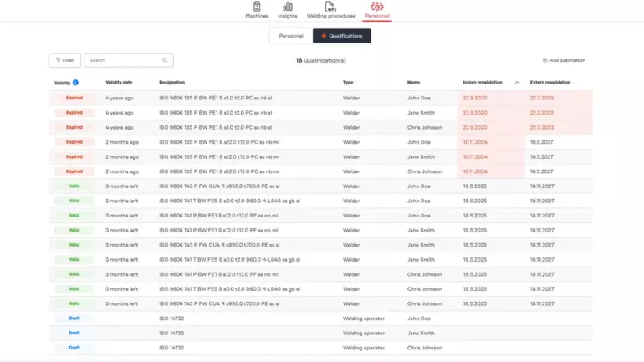This screenshot has width=644, height=362.
Task: Click the Extern revalidation column header
Action: (x=549, y=83)
